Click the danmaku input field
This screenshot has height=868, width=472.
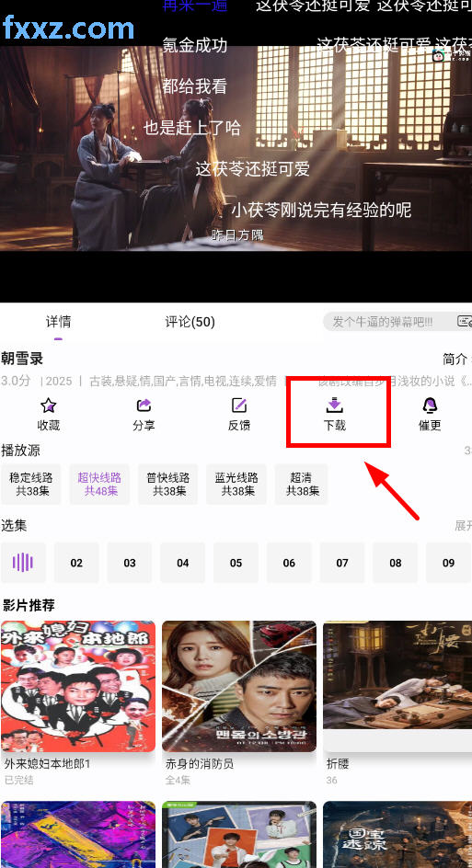pos(387,322)
